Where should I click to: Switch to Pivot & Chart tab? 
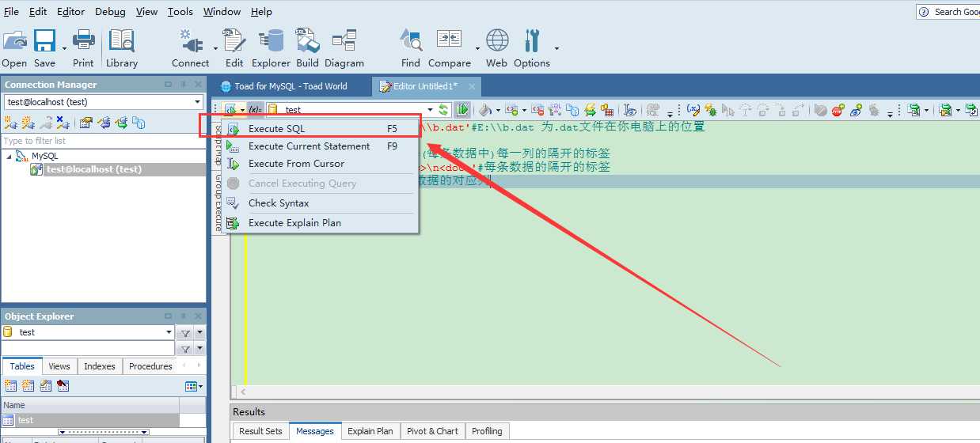coord(432,431)
